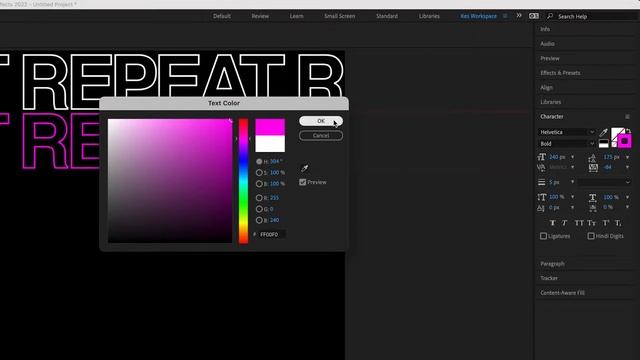Click Cancel in Text Color dialog

click(x=321, y=136)
